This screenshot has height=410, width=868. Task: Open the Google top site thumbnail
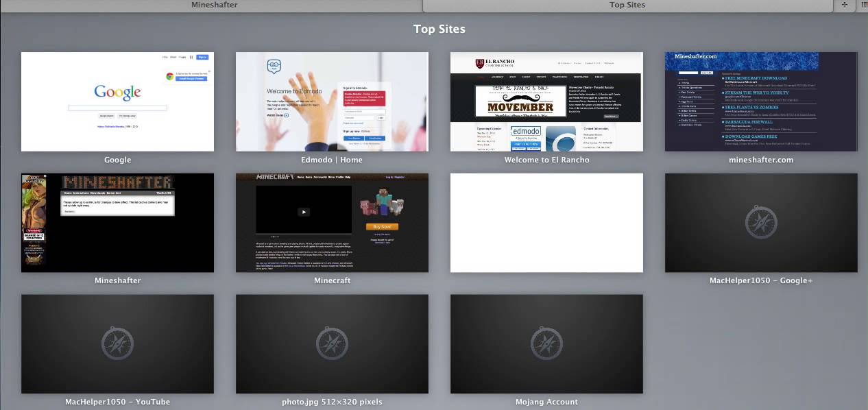pos(117,101)
